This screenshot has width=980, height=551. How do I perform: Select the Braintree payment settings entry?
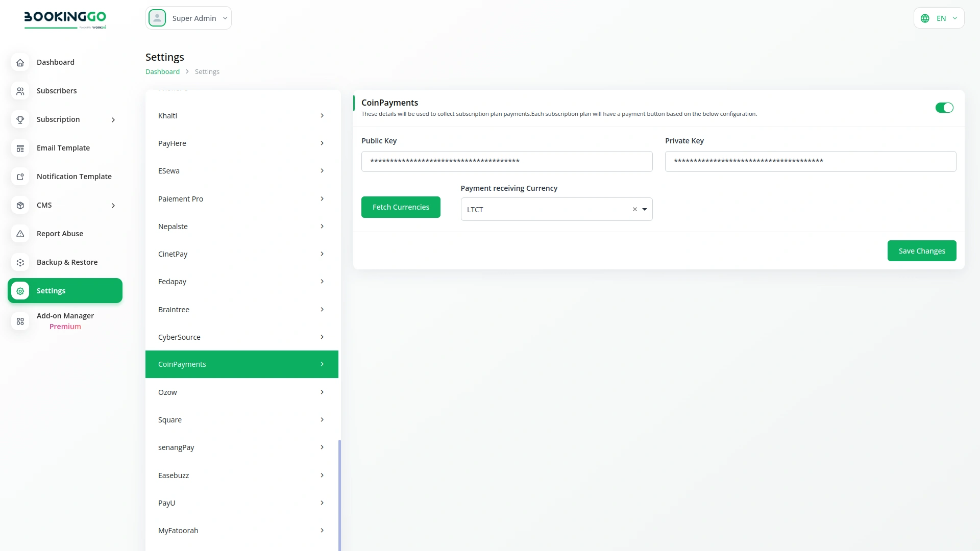[241, 309]
